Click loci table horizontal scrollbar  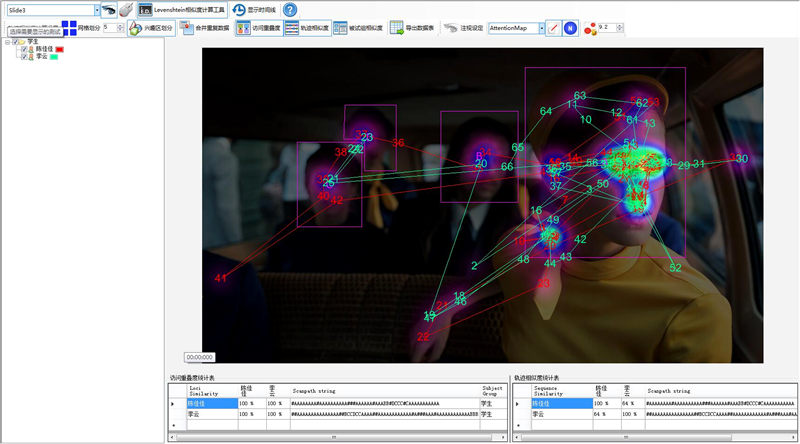pos(334,437)
